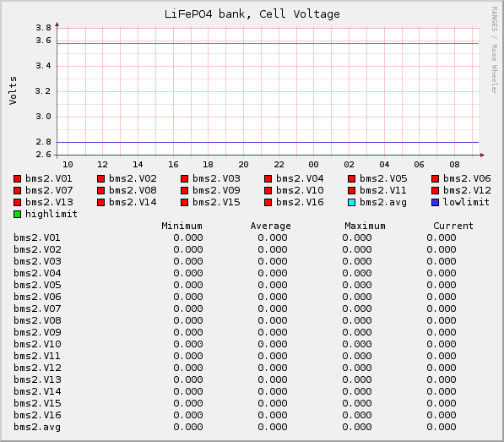Click the green highlimit line in the graph
Viewport: 504px width, 442px height.
(x=268, y=43)
